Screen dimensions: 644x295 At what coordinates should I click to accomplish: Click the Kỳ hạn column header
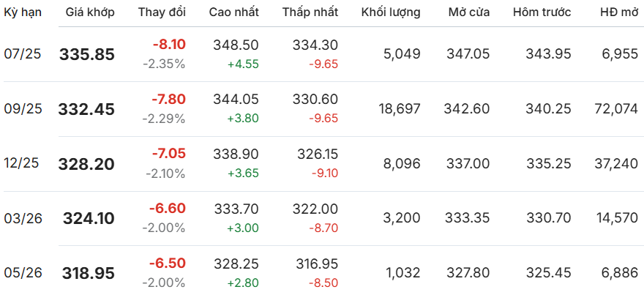[x=23, y=12]
